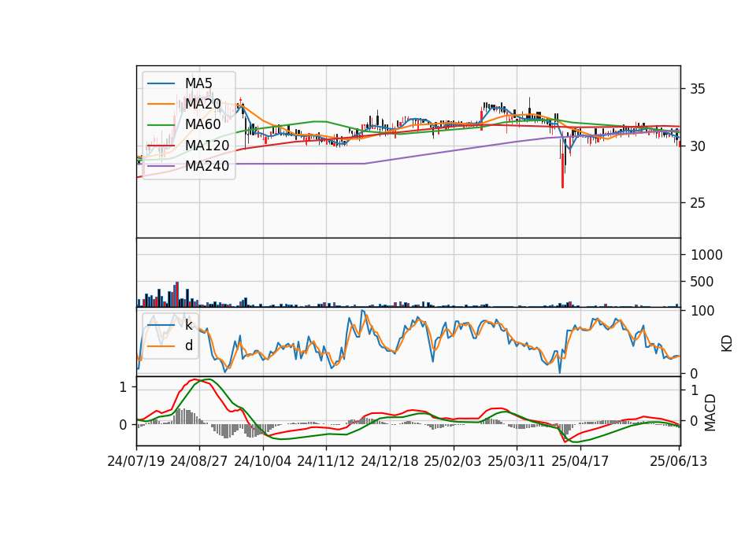Click the 24/07/19 date label
This screenshot has height=543, width=756.
tap(136, 461)
